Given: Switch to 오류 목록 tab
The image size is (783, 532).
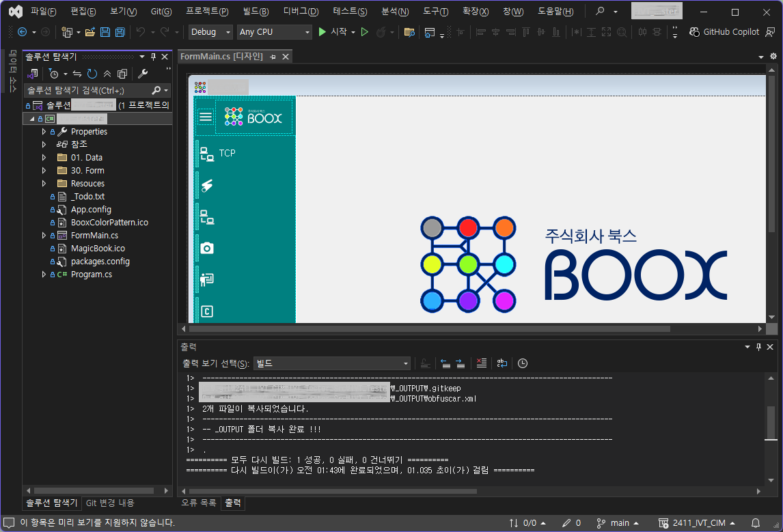Looking at the screenshot, I should (x=198, y=503).
